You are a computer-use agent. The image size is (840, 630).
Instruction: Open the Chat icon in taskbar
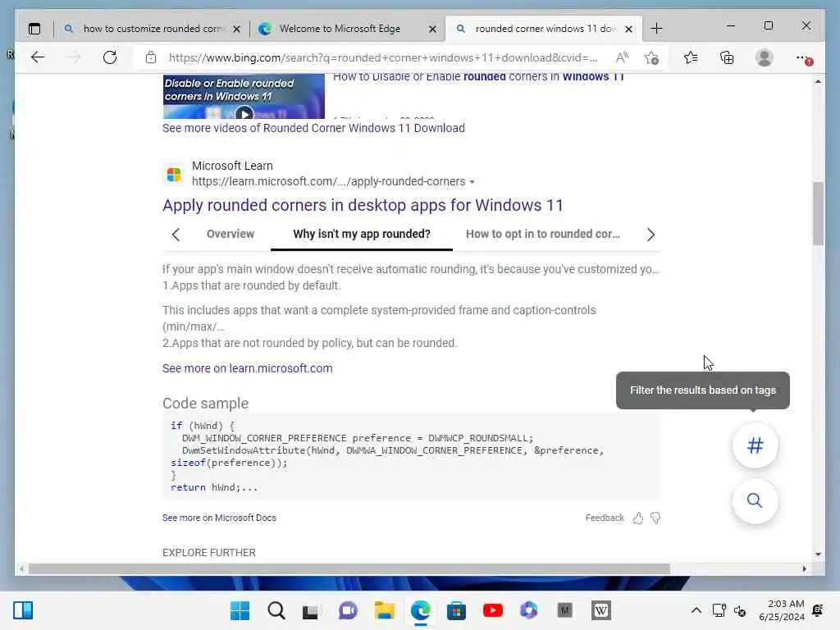tap(348, 610)
